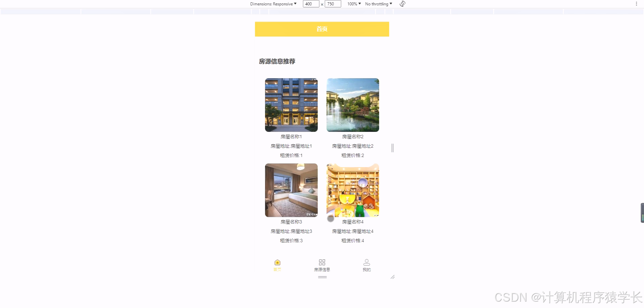644x308 pixels.
Task: Click the bedroom photo of 房屋名称3
Action: tap(291, 190)
